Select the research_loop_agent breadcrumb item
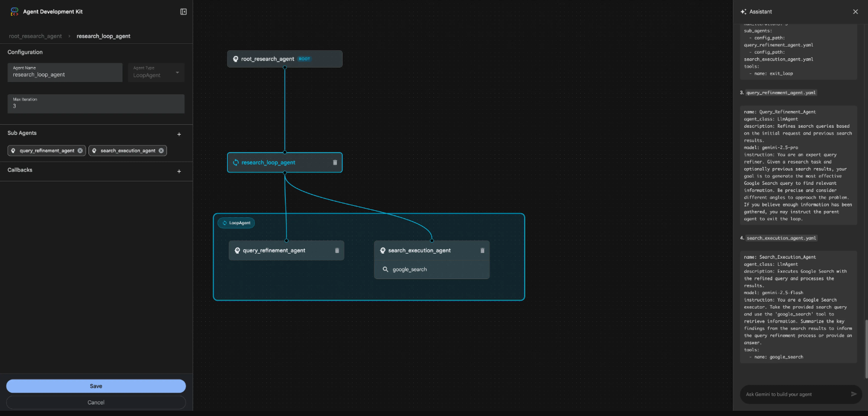 (x=104, y=36)
